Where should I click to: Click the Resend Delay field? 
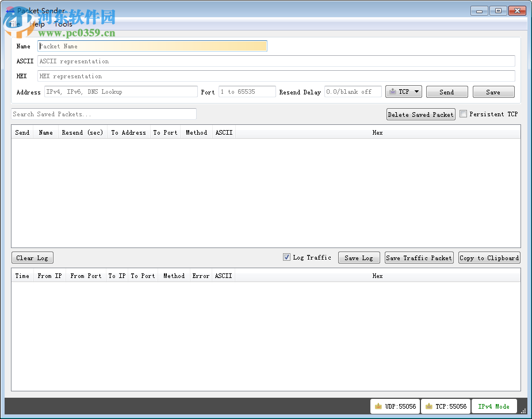[x=353, y=92]
